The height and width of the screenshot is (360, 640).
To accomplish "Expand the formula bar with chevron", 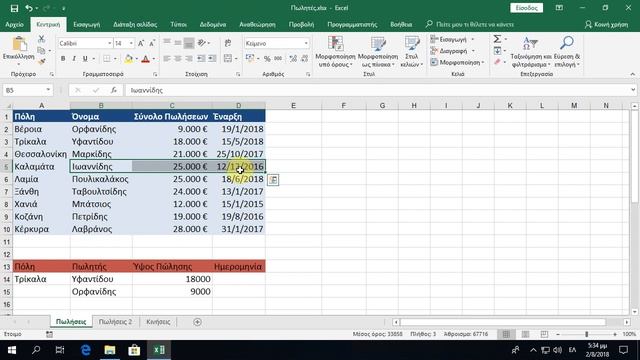I will pos(633,90).
